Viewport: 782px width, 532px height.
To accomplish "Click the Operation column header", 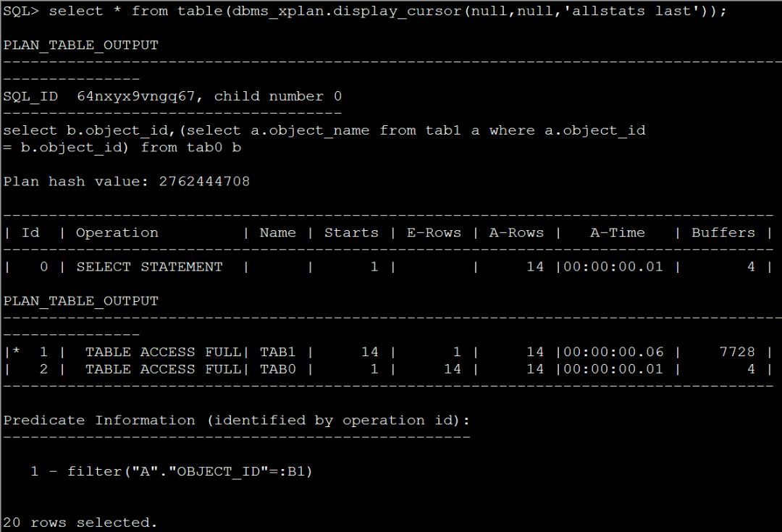I will point(117,232).
